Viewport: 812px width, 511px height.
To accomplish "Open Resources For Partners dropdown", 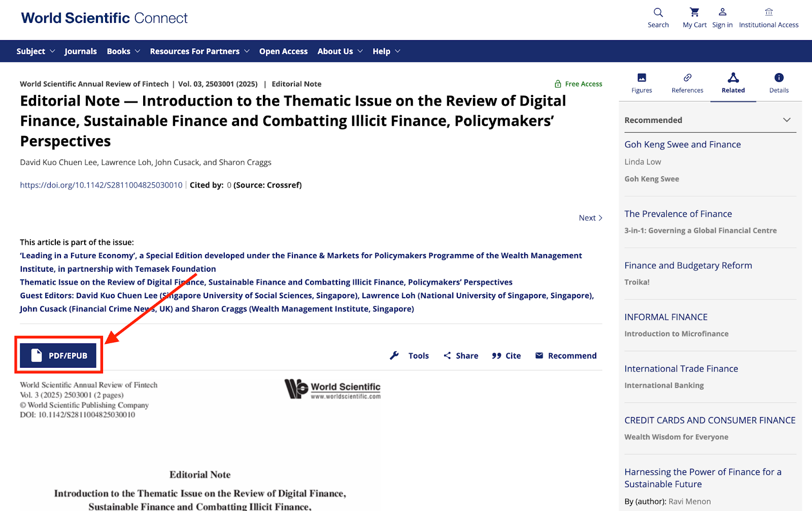I will pyautogui.click(x=199, y=51).
